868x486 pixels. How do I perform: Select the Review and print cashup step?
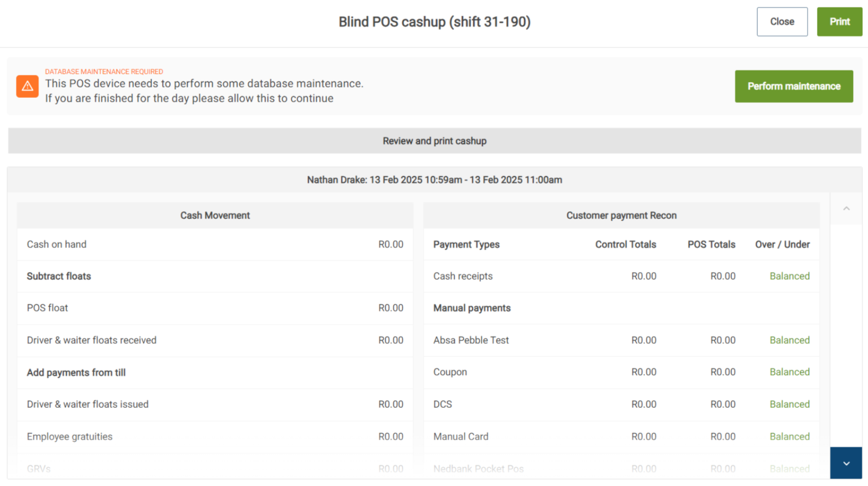pos(434,141)
